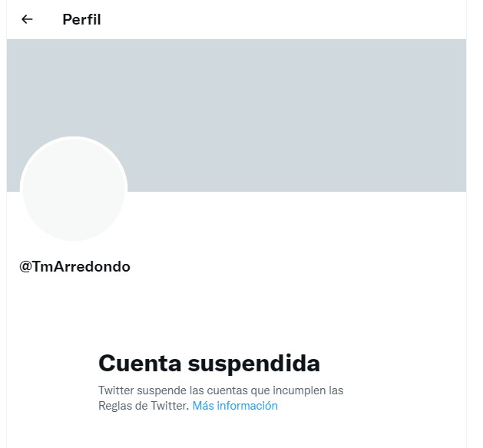
Task: Click the 'Twitter suspende las cuentas' description line
Action: pos(221,390)
